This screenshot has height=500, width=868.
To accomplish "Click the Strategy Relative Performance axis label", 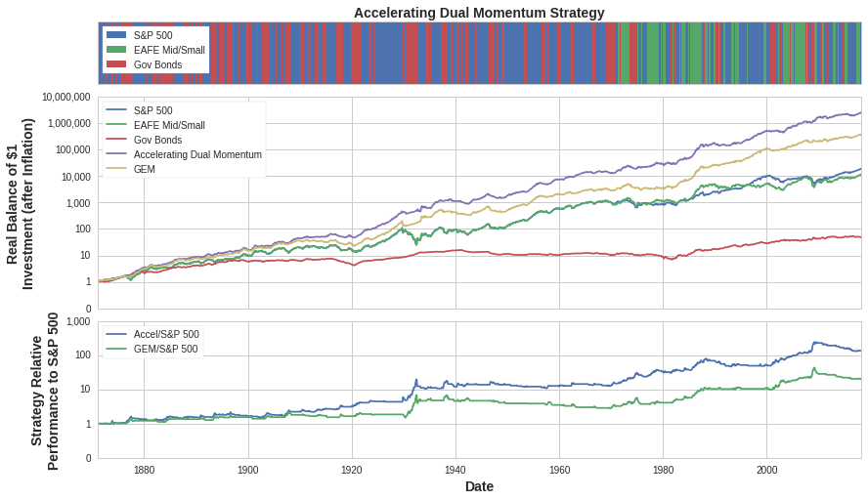I will (x=45, y=391).
